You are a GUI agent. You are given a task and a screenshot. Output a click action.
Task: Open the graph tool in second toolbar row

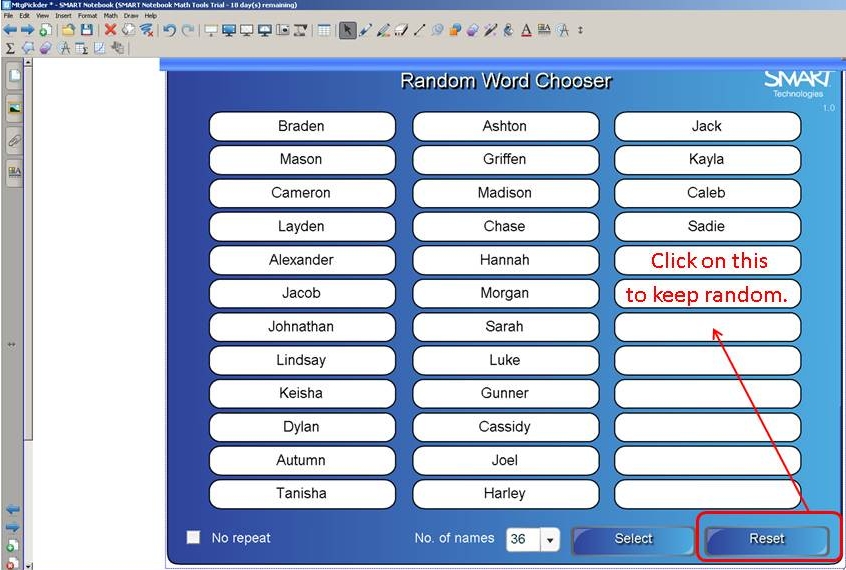click(x=100, y=49)
